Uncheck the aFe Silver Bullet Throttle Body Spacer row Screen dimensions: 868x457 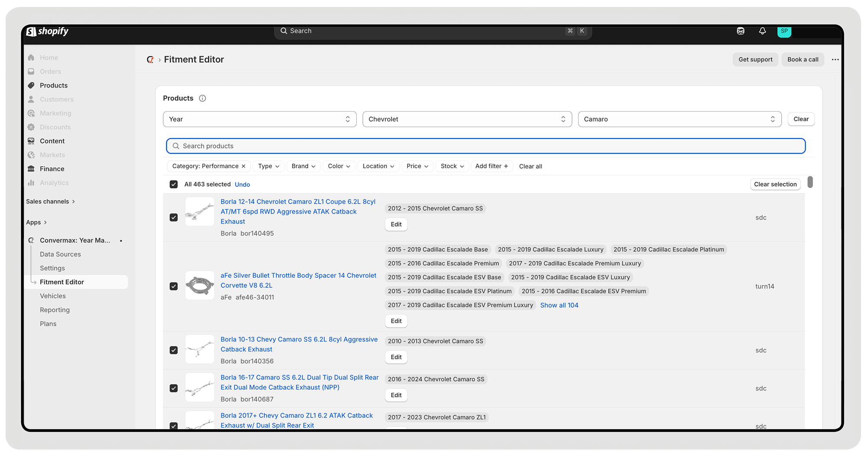174,286
